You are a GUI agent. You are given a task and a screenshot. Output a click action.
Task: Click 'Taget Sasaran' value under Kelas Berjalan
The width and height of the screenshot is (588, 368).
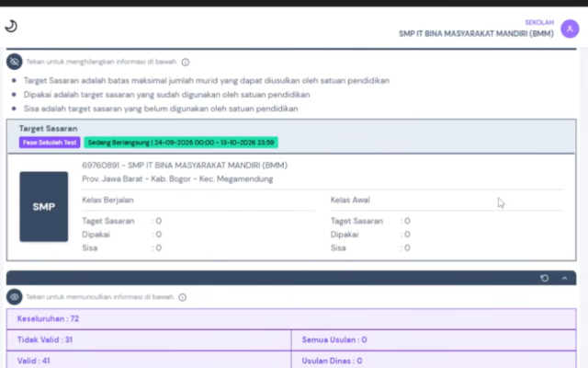[159, 221]
